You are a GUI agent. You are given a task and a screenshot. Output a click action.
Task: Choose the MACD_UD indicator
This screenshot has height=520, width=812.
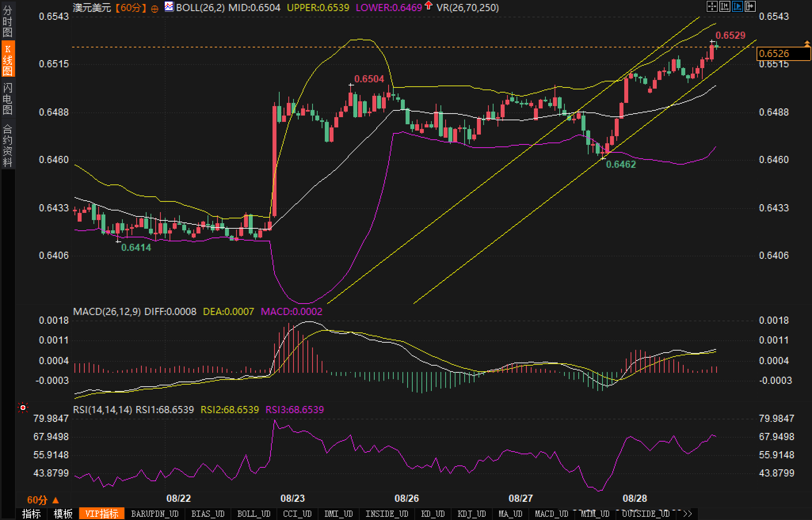click(x=552, y=514)
